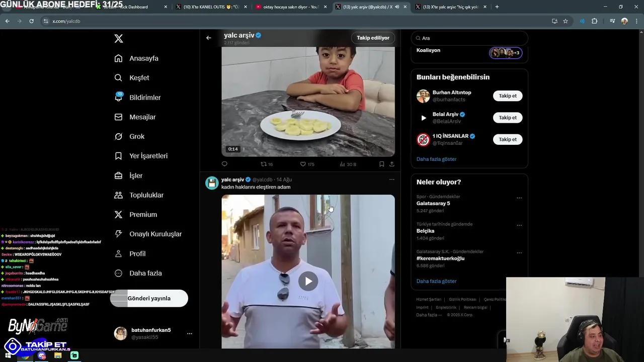Open Hizmet Şartları footer link
Screen dimensions: 644x362
click(429, 300)
